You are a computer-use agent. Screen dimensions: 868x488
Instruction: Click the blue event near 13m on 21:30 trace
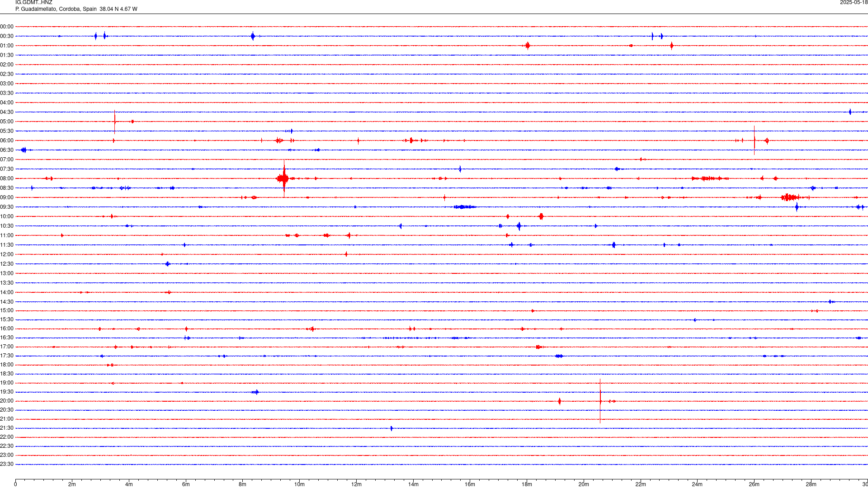click(x=392, y=428)
